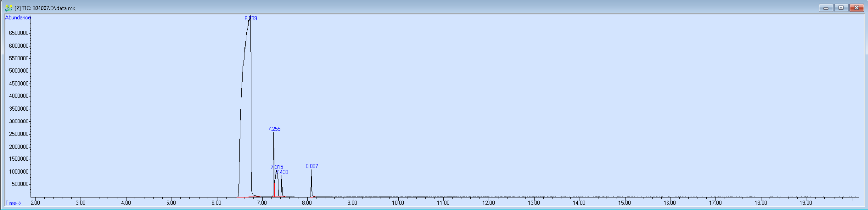
Task: Click the 13.00 time axis label
Action: click(x=534, y=203)
